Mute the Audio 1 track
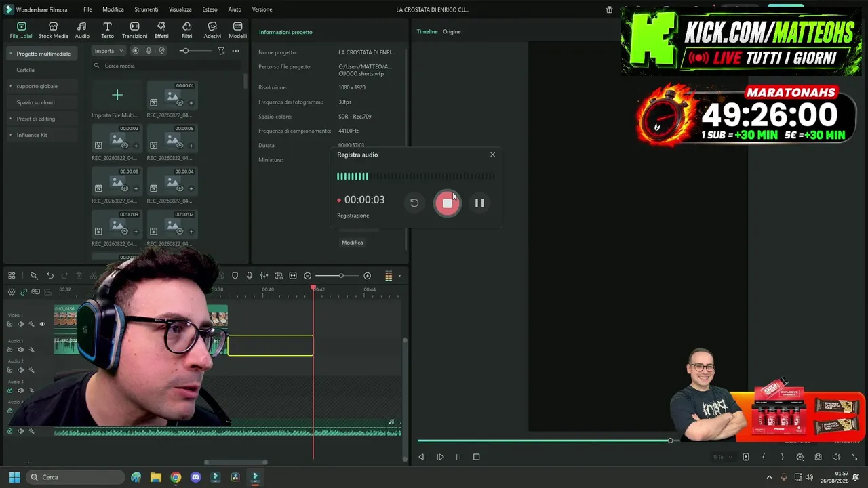The width and height of the screenshot is (868, 488). point(20,350)
